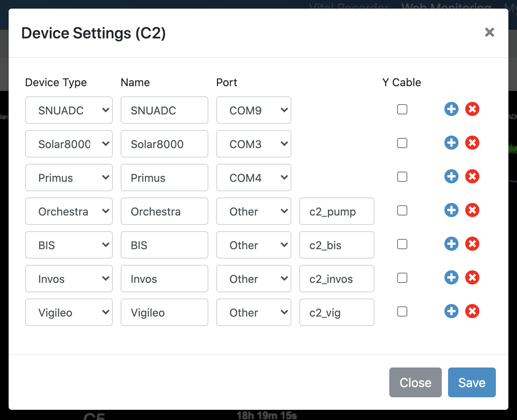Open the BIS device type dropdown
This screenshot has height=420, width=517.
click(x=69, y=245)
